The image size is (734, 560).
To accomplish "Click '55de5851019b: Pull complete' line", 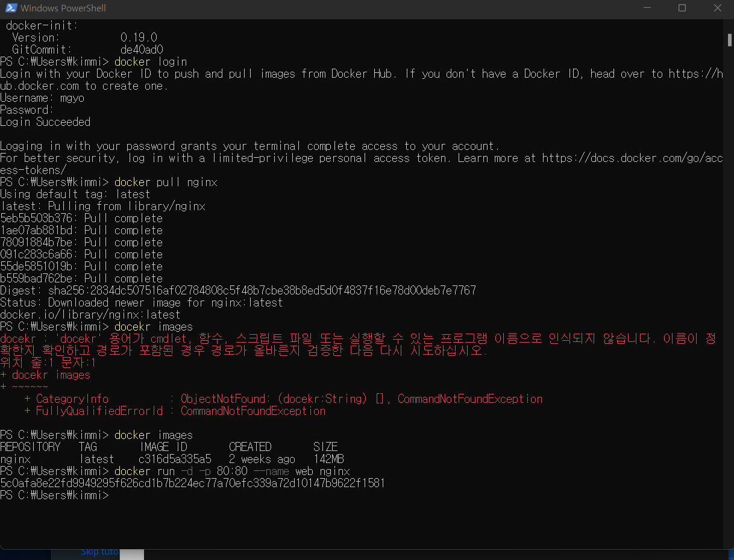I will point(81,266).
